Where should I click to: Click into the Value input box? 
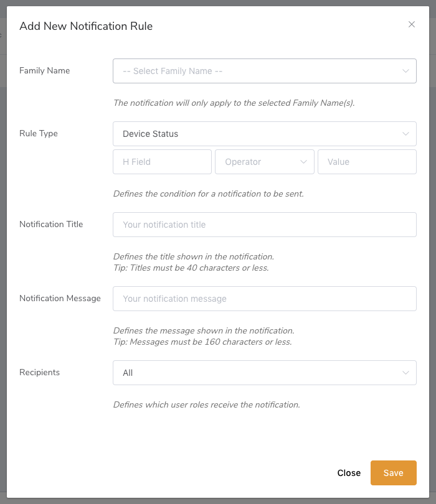pos(367,162)
